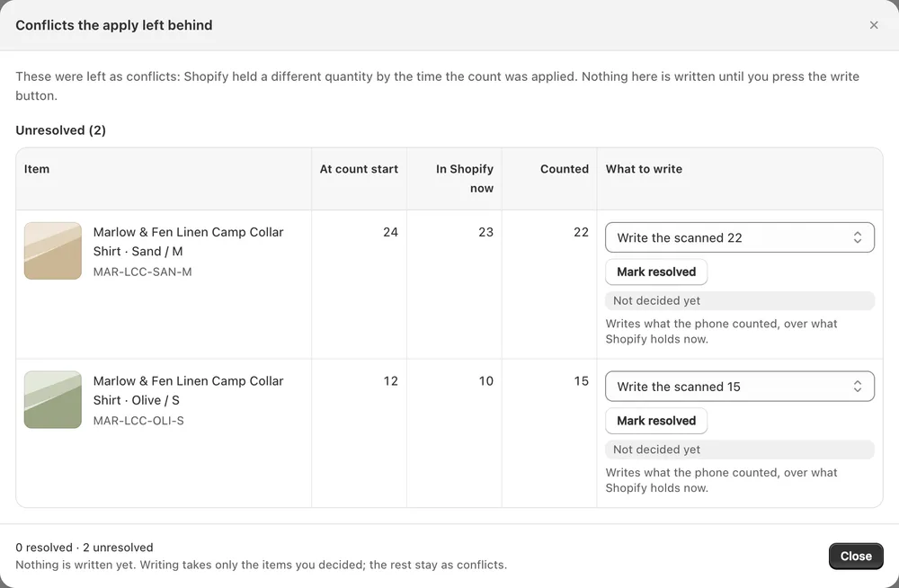The height and width of the screenshot is (588, 899).
Task: Click the 'Counted' column header
Action: tap(565, 169)
